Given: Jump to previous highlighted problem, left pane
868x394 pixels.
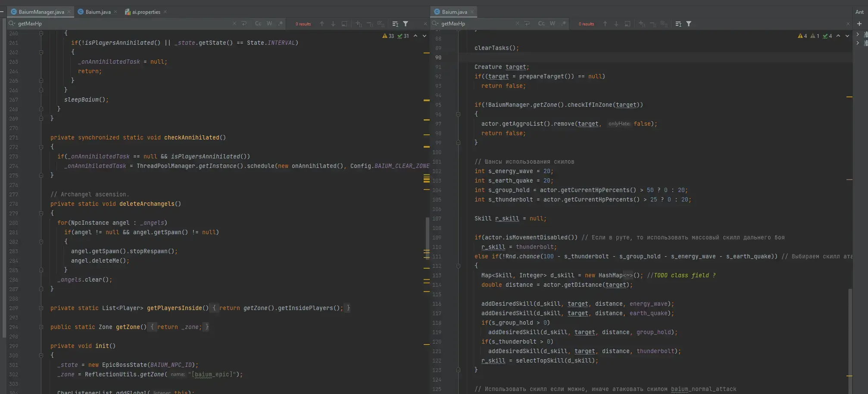Looking at the screenshot, I should 415,36.
